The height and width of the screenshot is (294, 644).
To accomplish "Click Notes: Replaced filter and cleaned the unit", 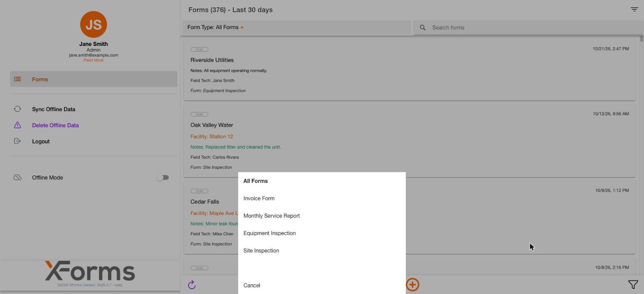I will pyautogui.click(x=236, y=147).
